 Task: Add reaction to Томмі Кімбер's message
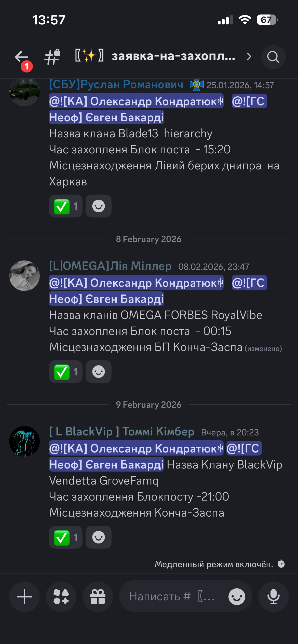click(x=99, y=537)
